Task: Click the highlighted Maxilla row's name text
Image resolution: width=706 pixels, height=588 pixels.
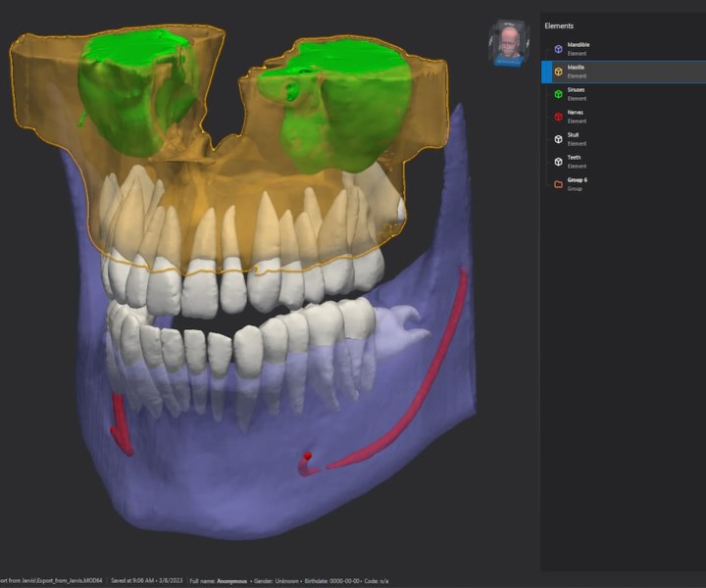Action: pos(577,68)
